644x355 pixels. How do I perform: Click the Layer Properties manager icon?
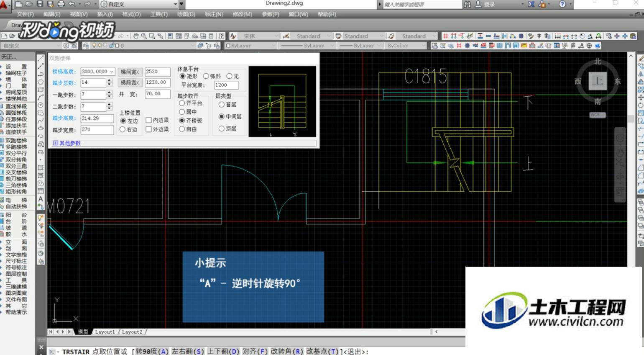point(86,46)
